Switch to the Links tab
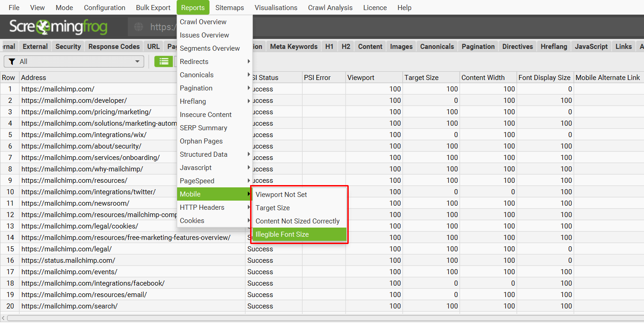Viewport: 644px width, 324px height. [623, 47]
